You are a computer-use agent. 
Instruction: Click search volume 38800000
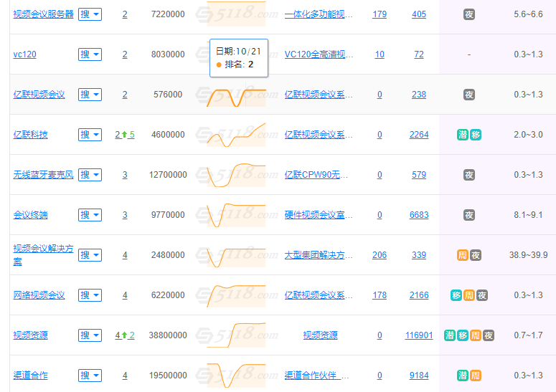pyautogui.click(x=168, y=335)
